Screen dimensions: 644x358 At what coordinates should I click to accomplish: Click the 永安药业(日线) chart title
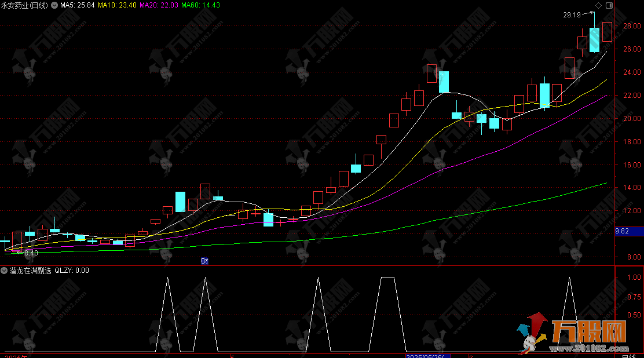click(24, 5)
